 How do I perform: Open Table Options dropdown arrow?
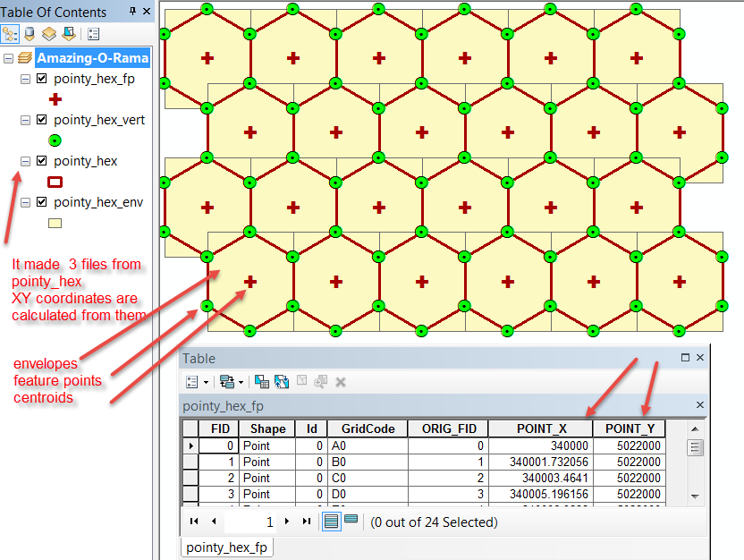[x=206, y=382]
